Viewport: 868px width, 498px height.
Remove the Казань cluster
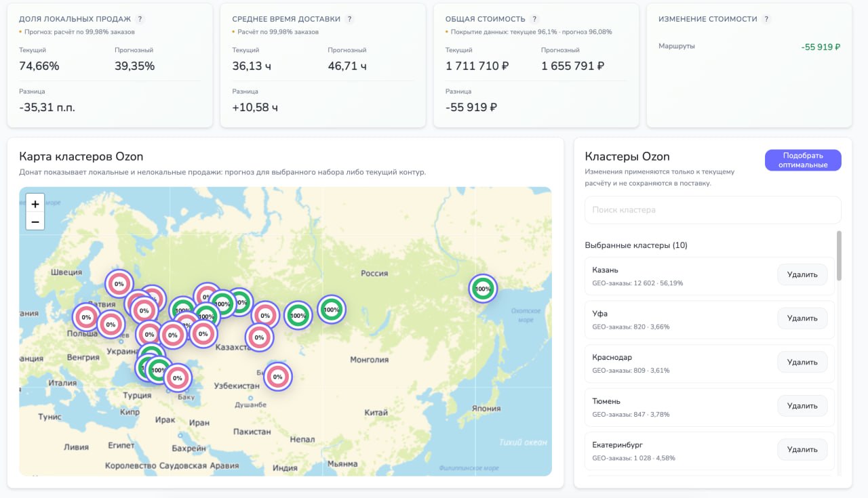point(802,274)
